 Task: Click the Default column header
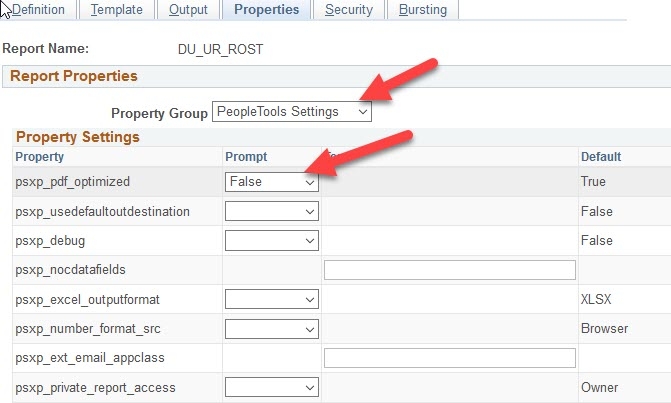600,157
